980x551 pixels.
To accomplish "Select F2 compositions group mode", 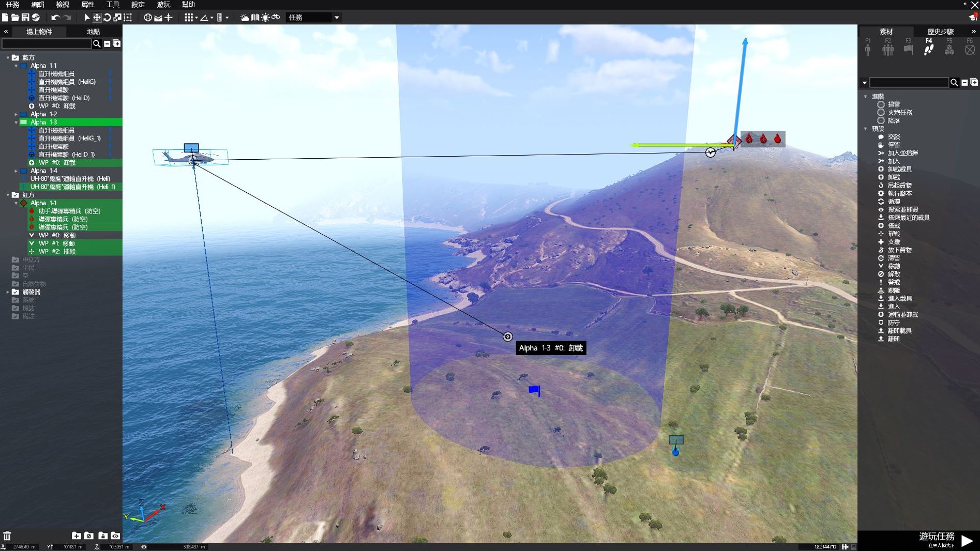I will click(888, 47).
